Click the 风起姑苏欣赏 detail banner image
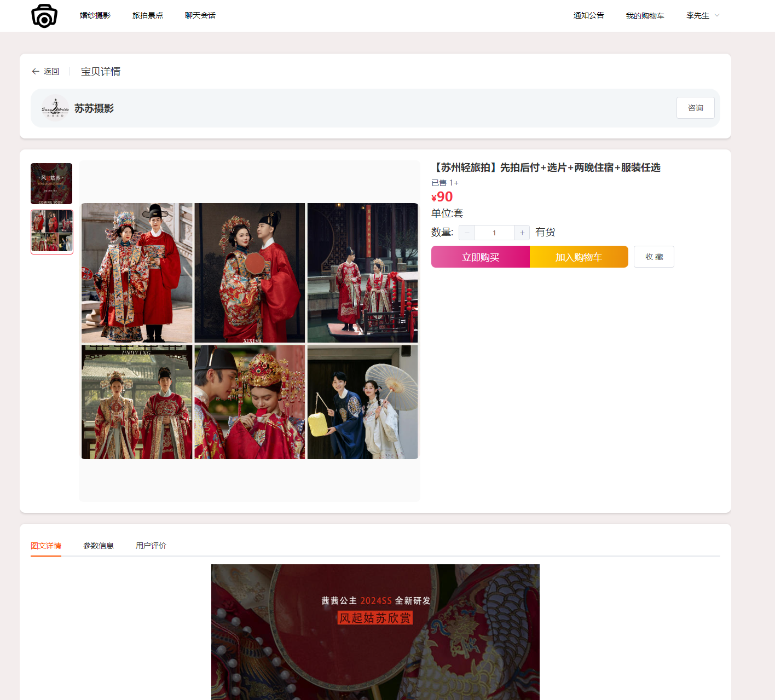 tap(375, 632)
